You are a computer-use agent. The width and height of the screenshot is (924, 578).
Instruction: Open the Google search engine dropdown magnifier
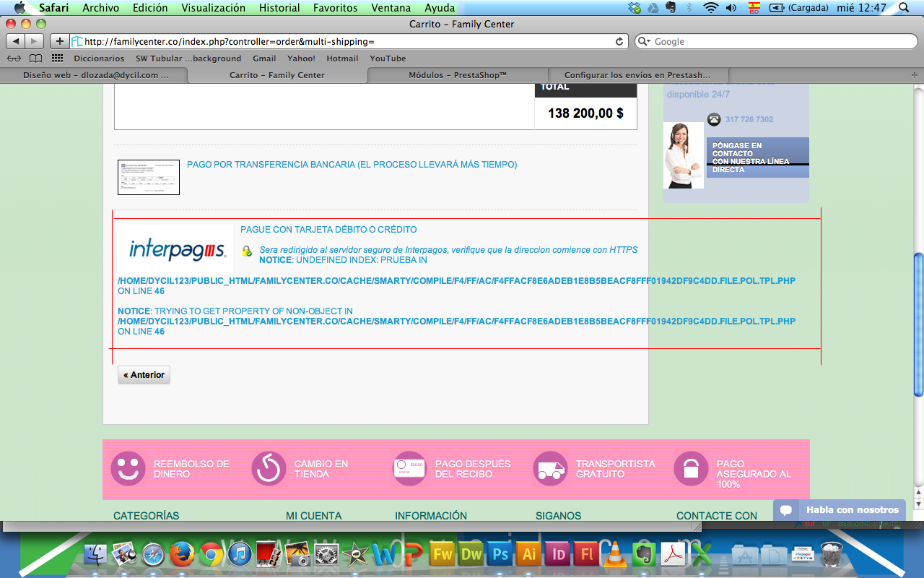[x=645, y=41]
